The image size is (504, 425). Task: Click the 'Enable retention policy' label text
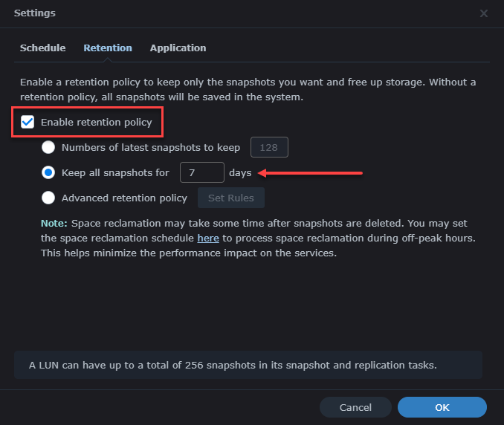(96, 122)
